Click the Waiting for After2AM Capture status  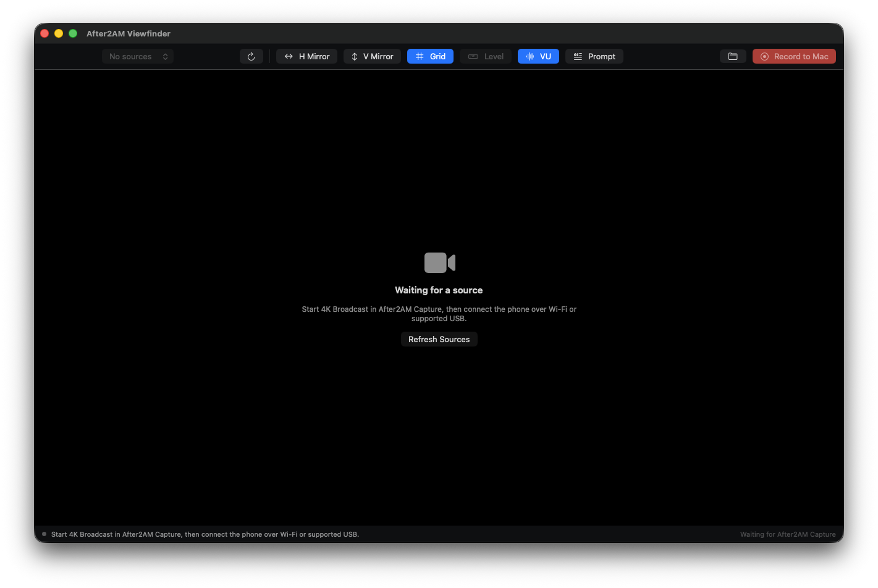[788, 534]
